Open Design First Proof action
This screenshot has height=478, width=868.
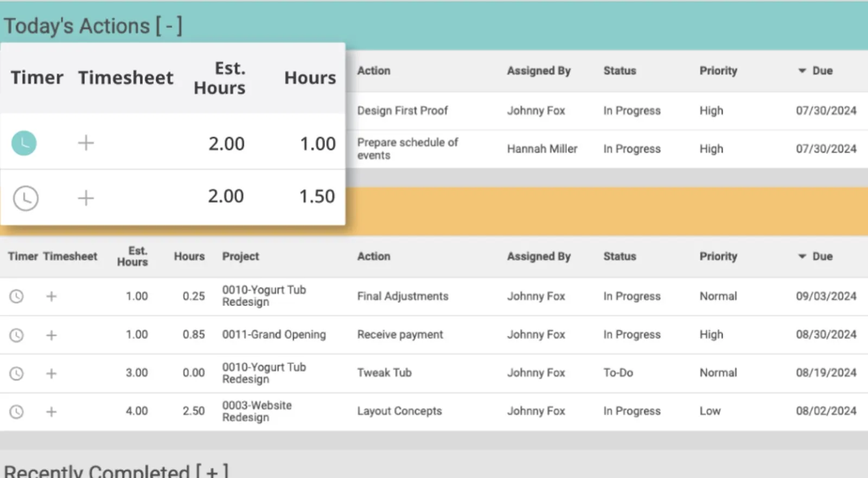403,111
